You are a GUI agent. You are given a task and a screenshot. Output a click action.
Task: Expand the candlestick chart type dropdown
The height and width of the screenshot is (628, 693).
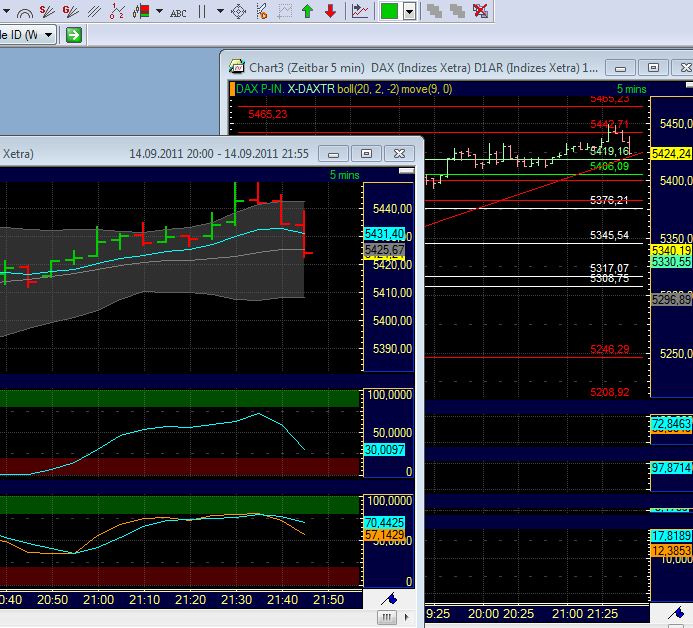(x=159, y=11)
